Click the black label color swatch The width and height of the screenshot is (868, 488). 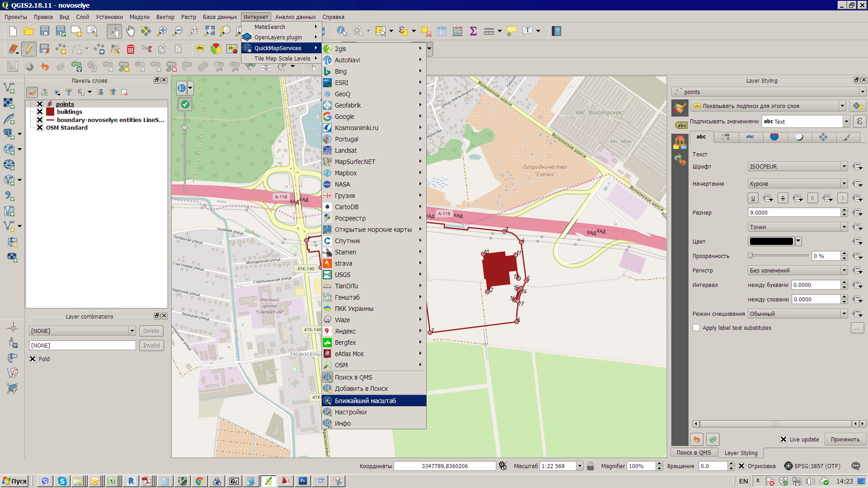pos(771,241)
